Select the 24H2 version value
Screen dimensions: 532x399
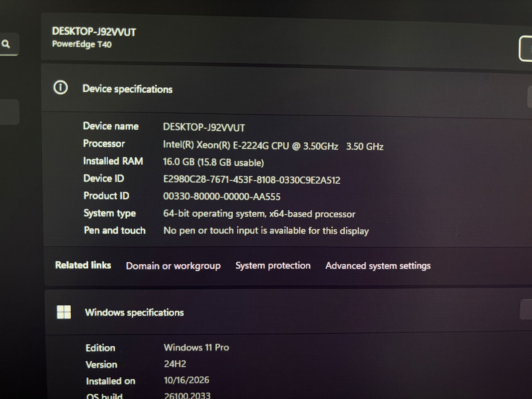175,364
